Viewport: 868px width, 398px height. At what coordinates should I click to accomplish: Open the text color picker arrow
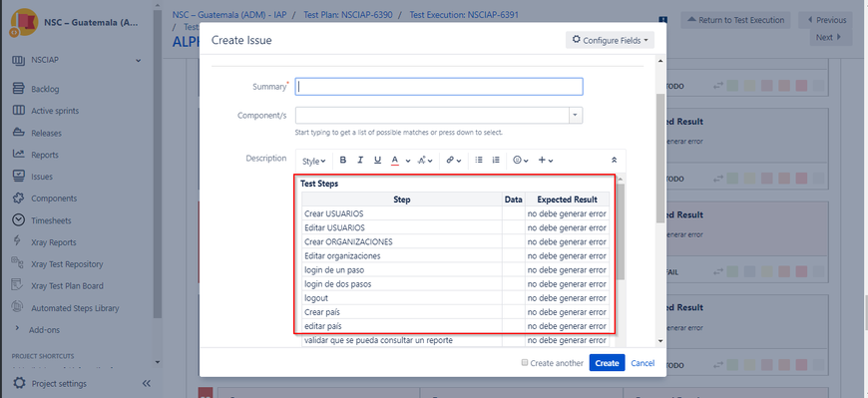[x=407, y=161]
